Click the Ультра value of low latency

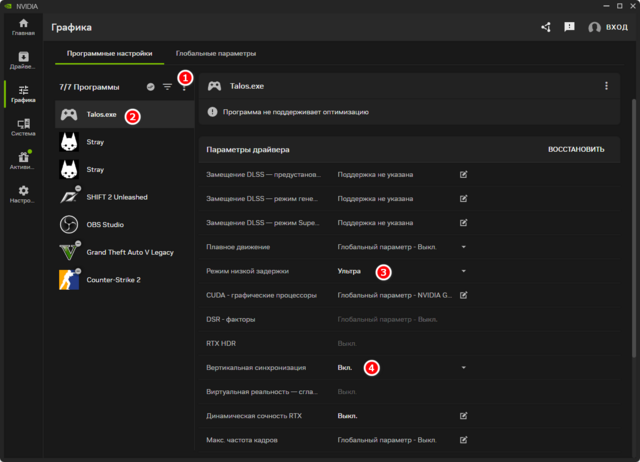pos(349,271)
